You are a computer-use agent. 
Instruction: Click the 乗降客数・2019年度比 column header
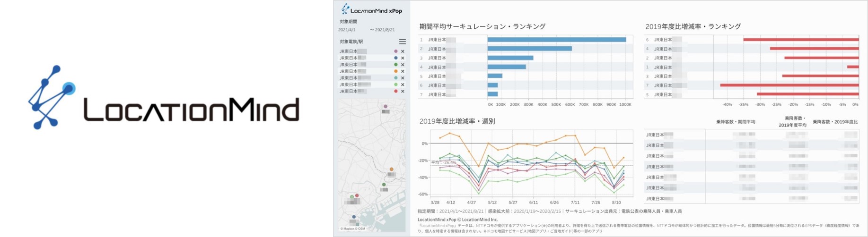[x=835, y=122]
